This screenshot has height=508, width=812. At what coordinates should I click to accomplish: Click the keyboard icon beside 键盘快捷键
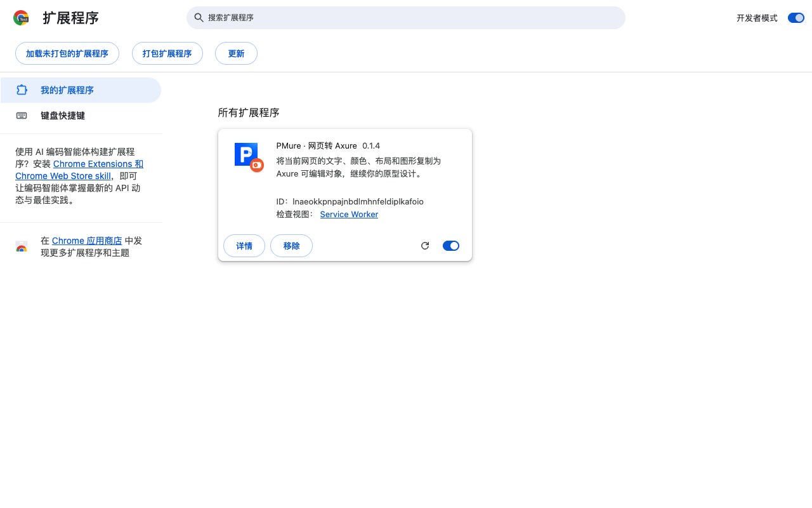22,116
